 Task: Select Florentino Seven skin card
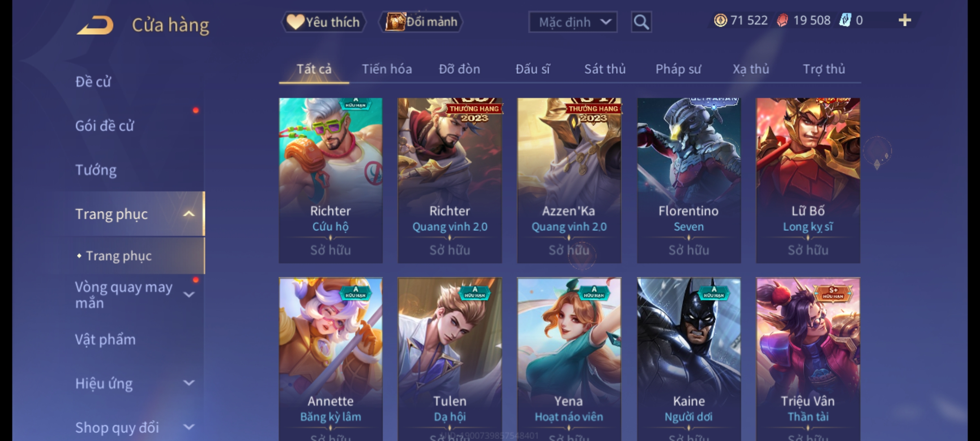tap(689, 180)
